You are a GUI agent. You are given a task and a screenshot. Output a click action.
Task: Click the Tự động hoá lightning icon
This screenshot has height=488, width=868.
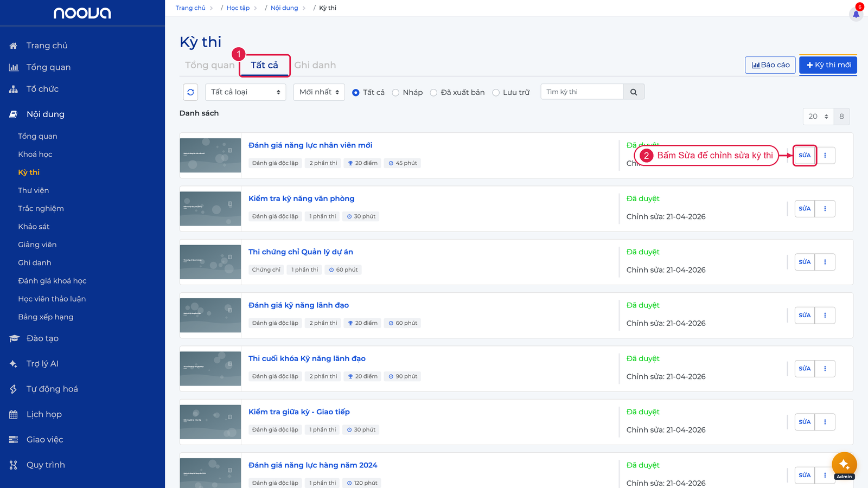coord(14,389)
